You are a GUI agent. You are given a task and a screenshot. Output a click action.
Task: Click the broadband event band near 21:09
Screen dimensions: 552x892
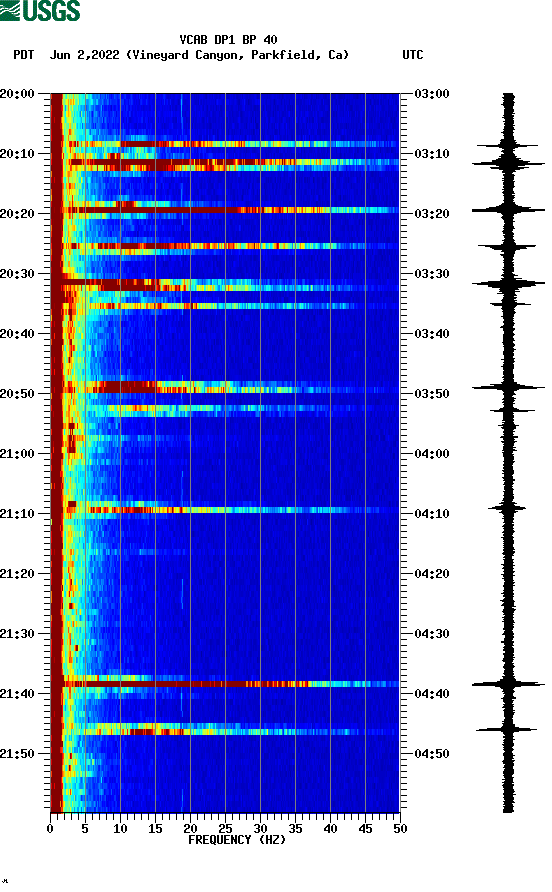pos(225,510)
